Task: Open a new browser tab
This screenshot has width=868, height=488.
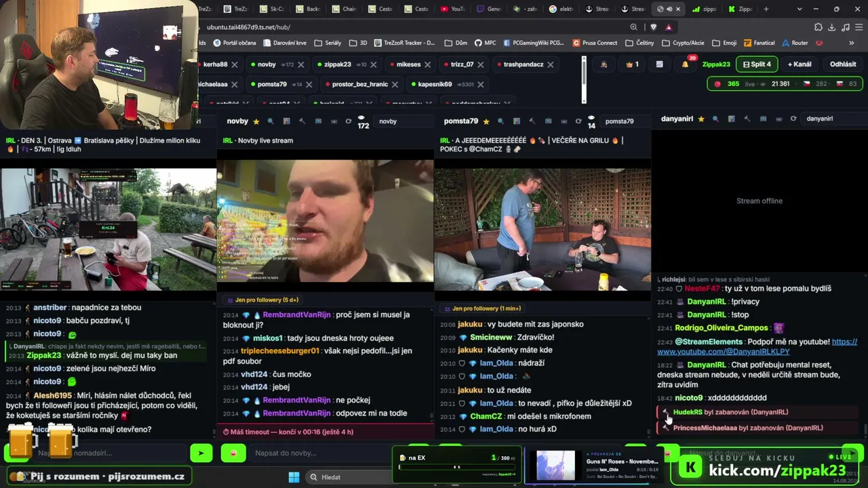Action: 766,9
